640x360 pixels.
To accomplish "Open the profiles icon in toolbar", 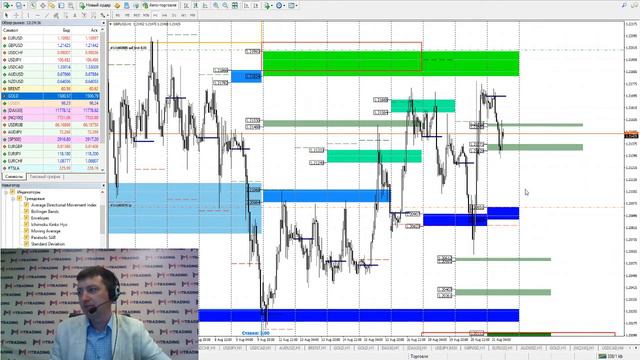I will [x=18, y=6].
